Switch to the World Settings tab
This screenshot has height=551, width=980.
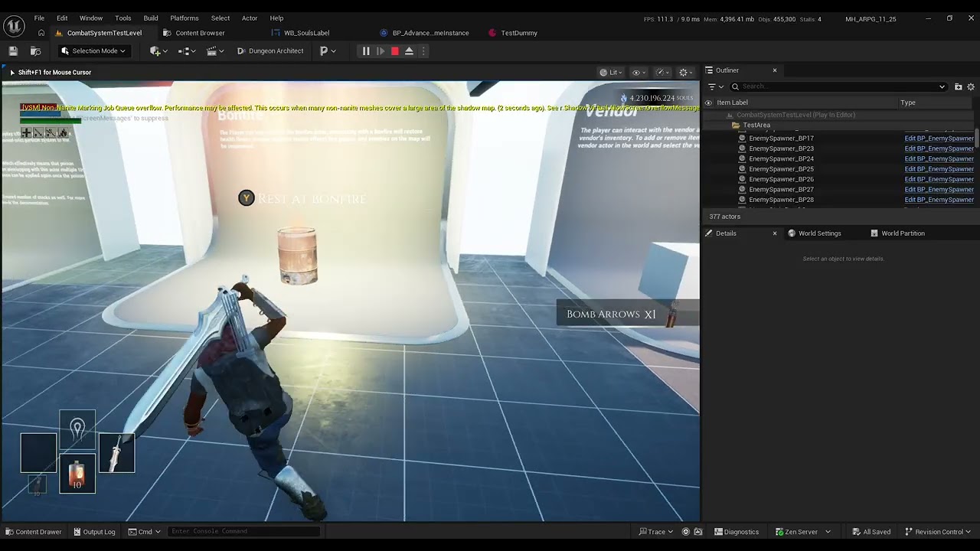(814, 233)
